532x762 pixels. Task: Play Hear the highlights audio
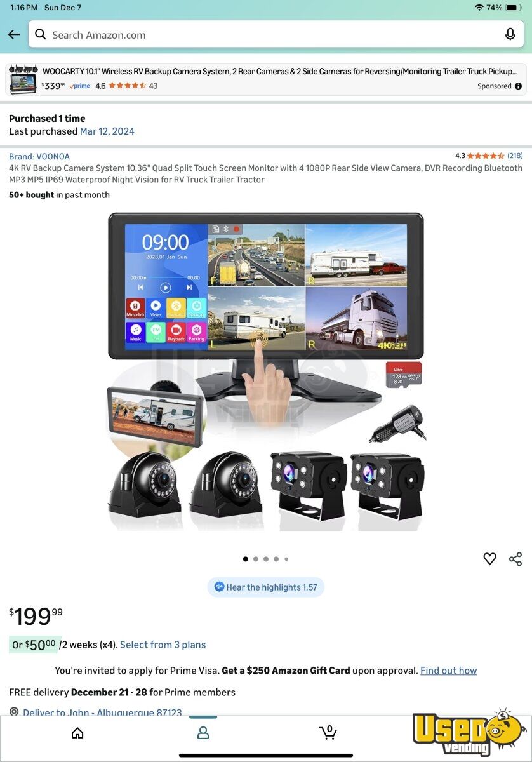(265, 587)
